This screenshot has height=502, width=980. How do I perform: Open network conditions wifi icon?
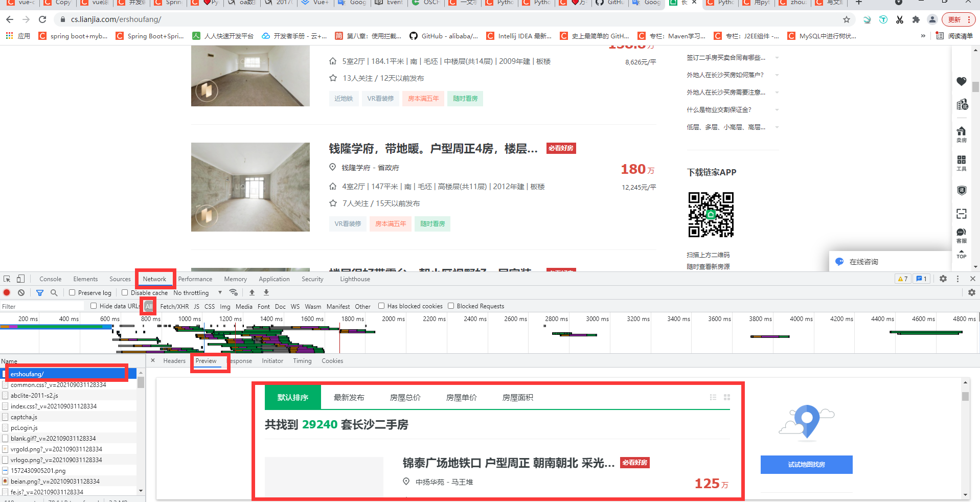click(234, 292)
